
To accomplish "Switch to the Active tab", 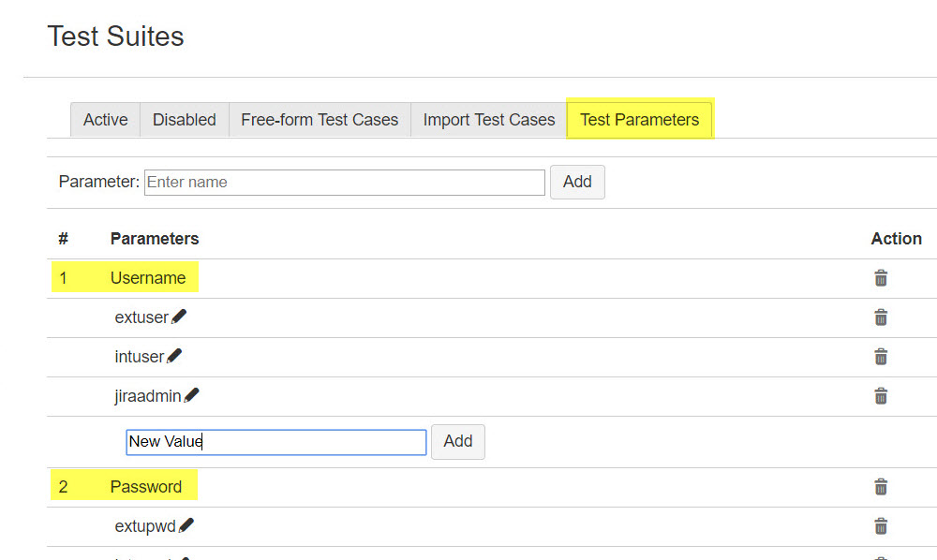I will [105, 120].
